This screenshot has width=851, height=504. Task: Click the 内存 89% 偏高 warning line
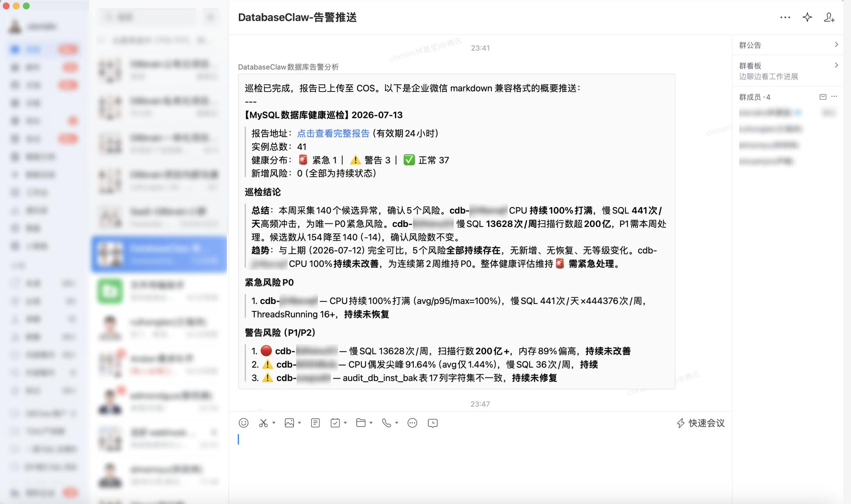(441, 351)
